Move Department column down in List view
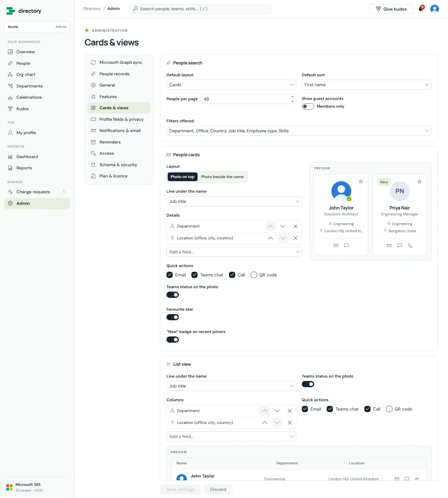 click(277, 411)
